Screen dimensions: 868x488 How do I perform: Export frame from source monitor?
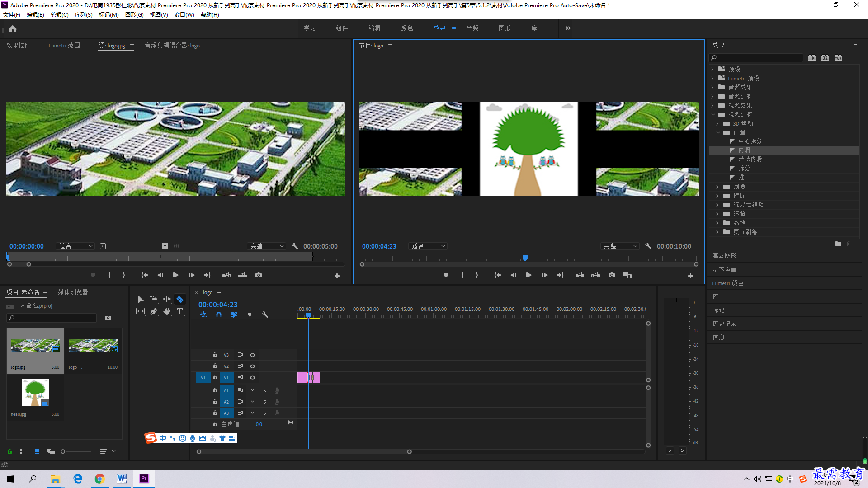(258, 275)
